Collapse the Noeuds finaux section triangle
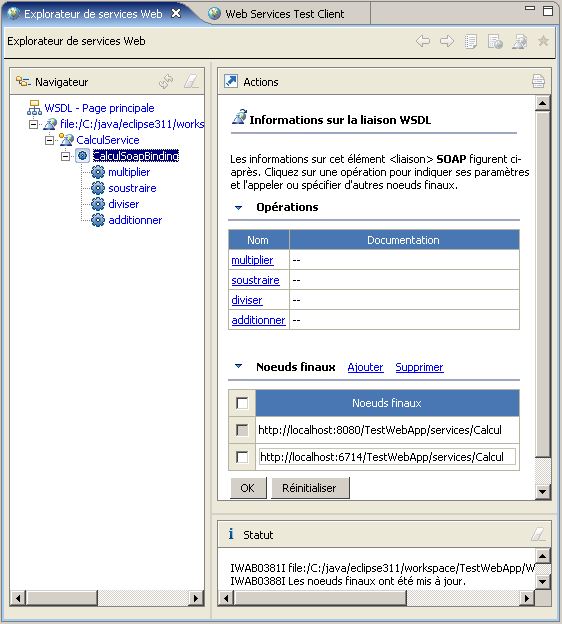 pyautogui.click(x=238, y=366)
